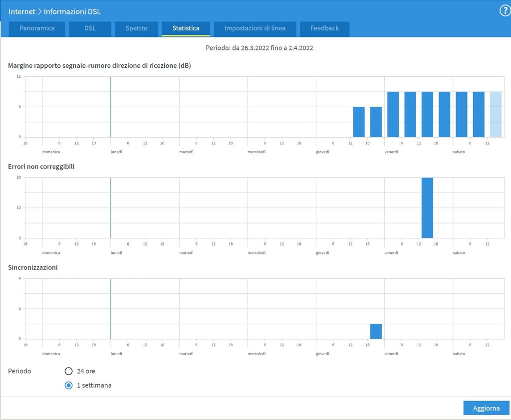Select the Statistica tab
The image size is (511, 420).
(186, 28)
